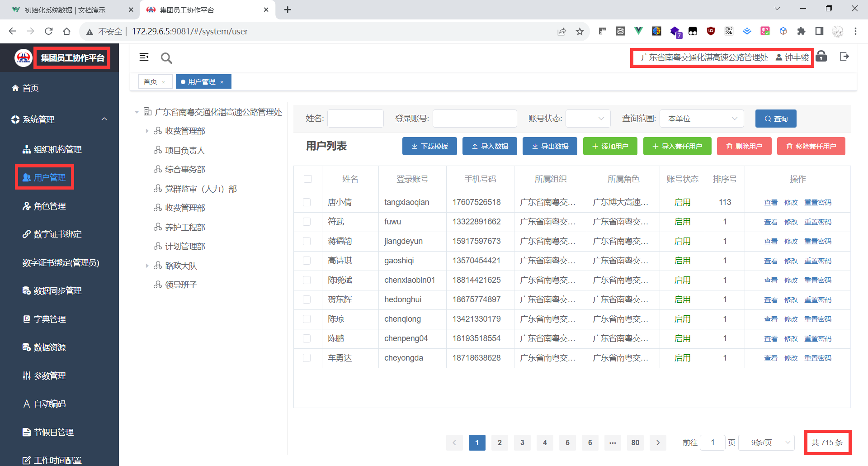868x466 pixels.
Task: Click the sidebar collapse hamburger icon
Action: [x=144, y=57]
